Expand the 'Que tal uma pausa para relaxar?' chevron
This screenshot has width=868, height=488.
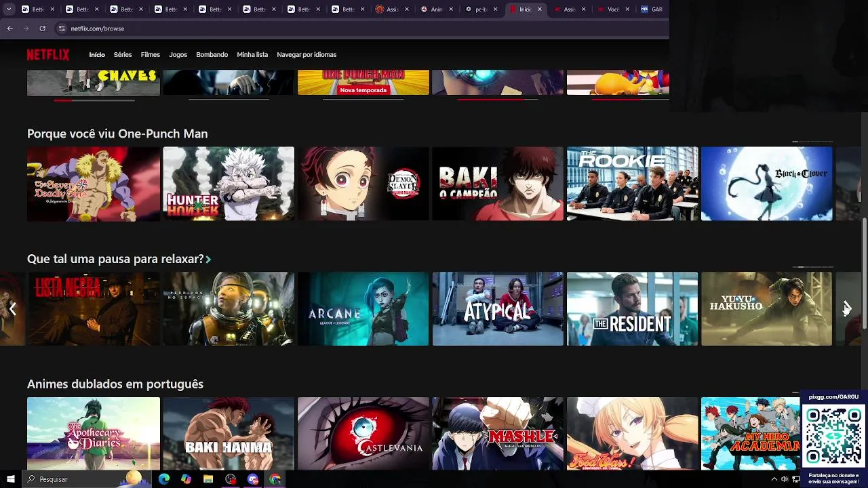(208, 259)
